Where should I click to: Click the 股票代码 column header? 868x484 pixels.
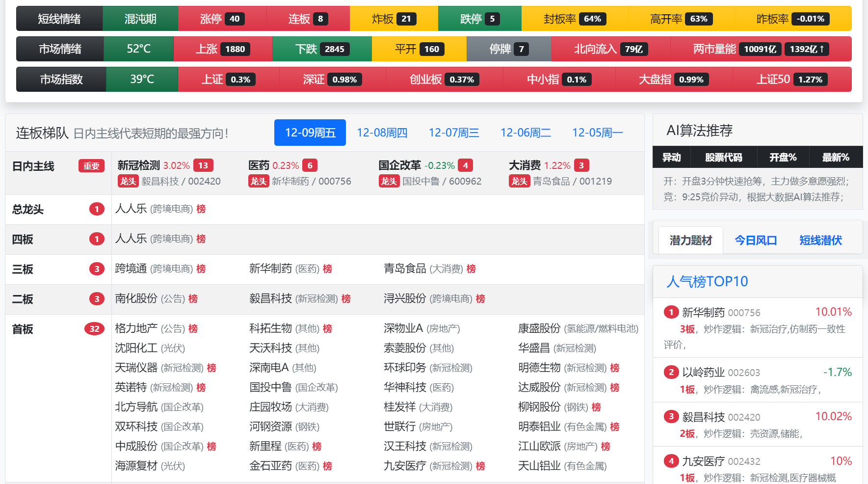(x=723, y=157)
